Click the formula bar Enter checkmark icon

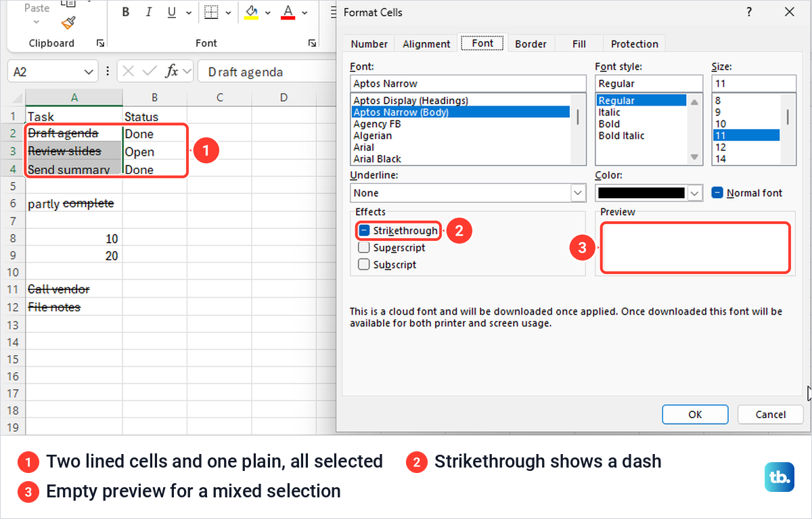(x=150, y=72)
